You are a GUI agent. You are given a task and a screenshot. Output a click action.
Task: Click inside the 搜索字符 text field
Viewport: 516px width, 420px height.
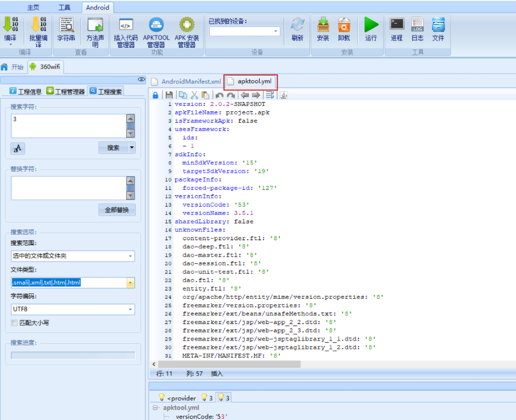(69, 126)
